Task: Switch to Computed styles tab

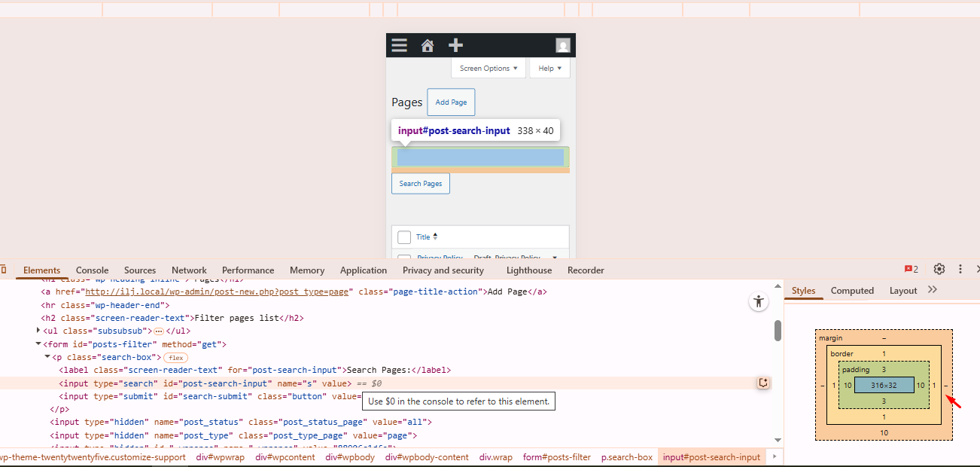Action: coord(852,291)
